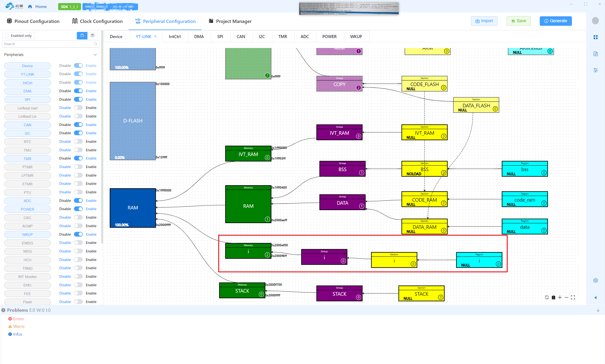Select the POWER peripheral button
Image resolution: width=605 pixels, height=364 pixels.
[x=27, y=209]
